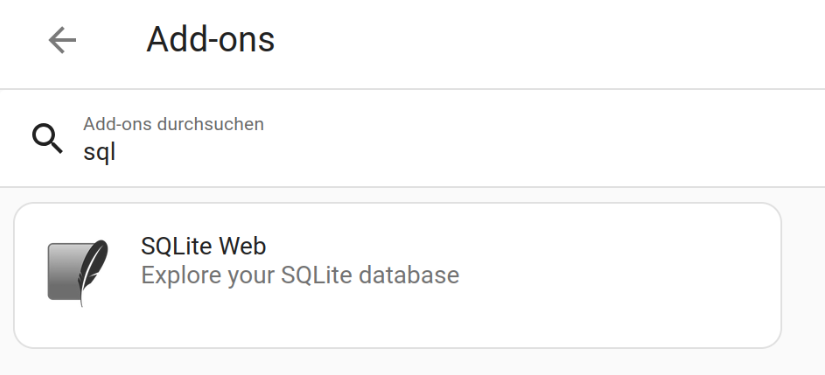
Task: Select the 'Add-ons durchsuchen' field label
Action: point(174,124)
